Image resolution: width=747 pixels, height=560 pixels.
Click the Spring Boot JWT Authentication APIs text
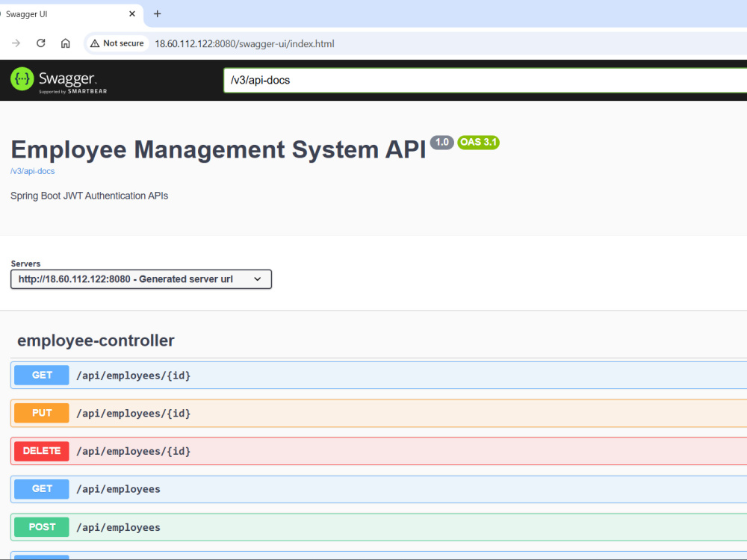coord(89,196)
